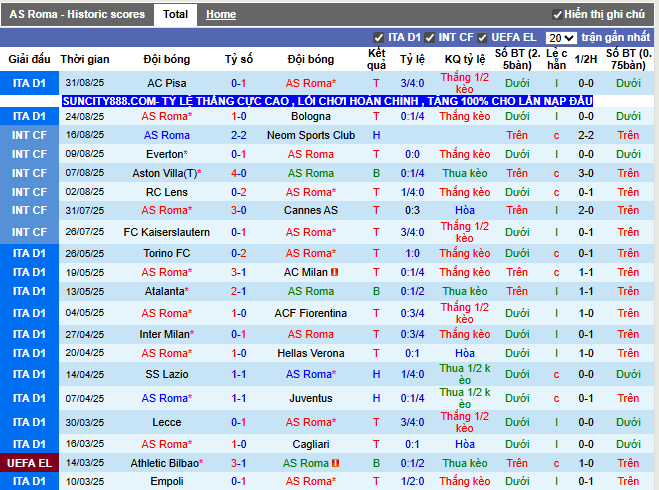Image resolution: width=659 pixels, height=490 pixels.
Task: Click the Athletic Bilbao team name
Action: (166, 463)
